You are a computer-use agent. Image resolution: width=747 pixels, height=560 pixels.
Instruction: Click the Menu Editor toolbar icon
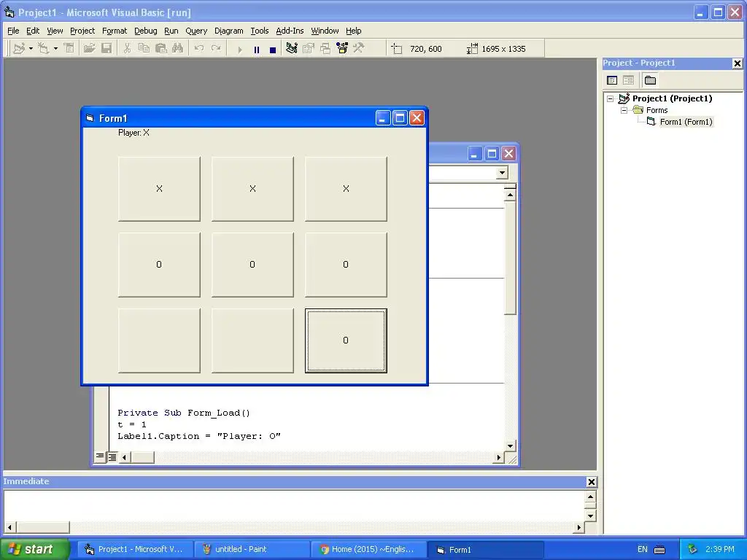[69, 49]
